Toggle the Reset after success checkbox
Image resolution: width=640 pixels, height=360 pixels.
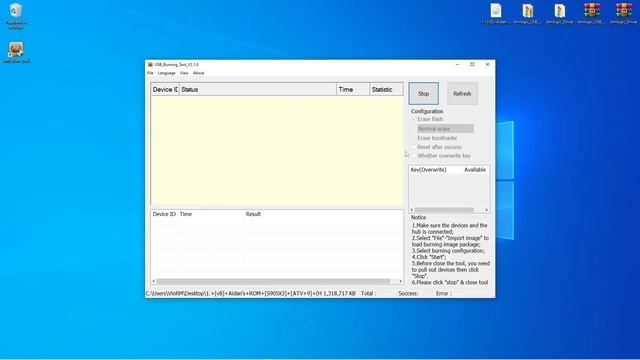414,147
